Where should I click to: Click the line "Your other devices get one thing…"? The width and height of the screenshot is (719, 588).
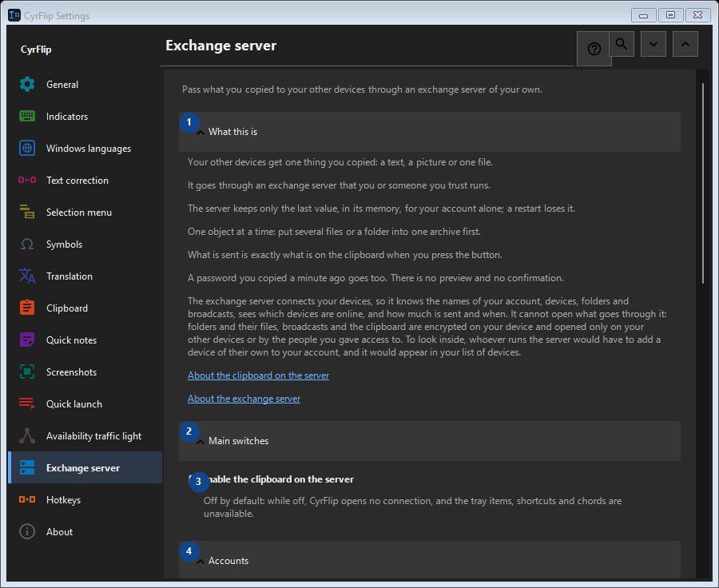click(x=340, y=162)
